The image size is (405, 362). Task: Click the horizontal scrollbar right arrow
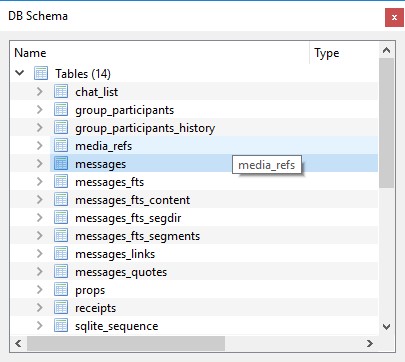[x=370, y=343]
